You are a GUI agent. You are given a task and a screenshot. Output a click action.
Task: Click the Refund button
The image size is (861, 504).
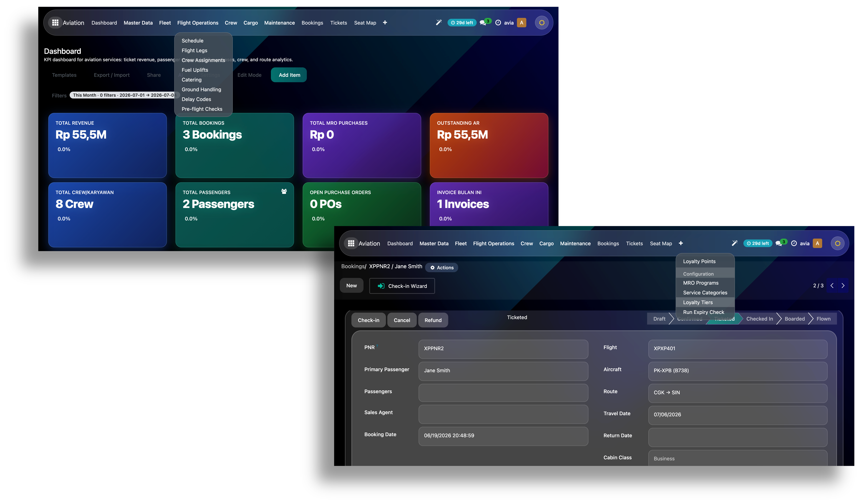[433, 320]
